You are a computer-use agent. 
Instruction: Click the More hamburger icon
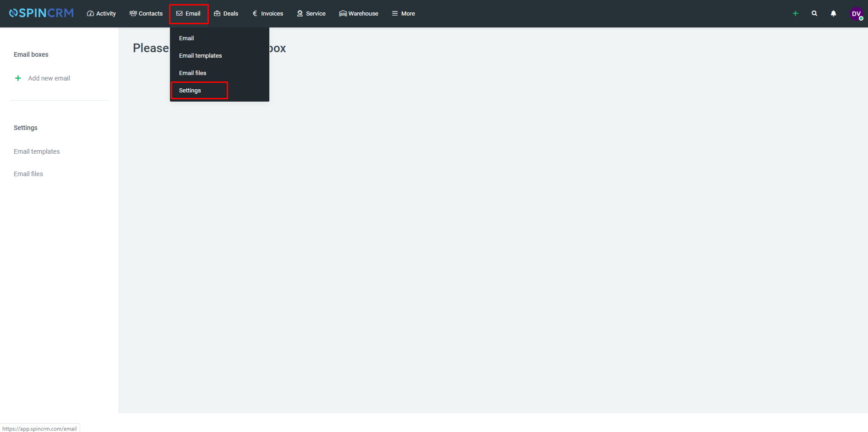395,14
